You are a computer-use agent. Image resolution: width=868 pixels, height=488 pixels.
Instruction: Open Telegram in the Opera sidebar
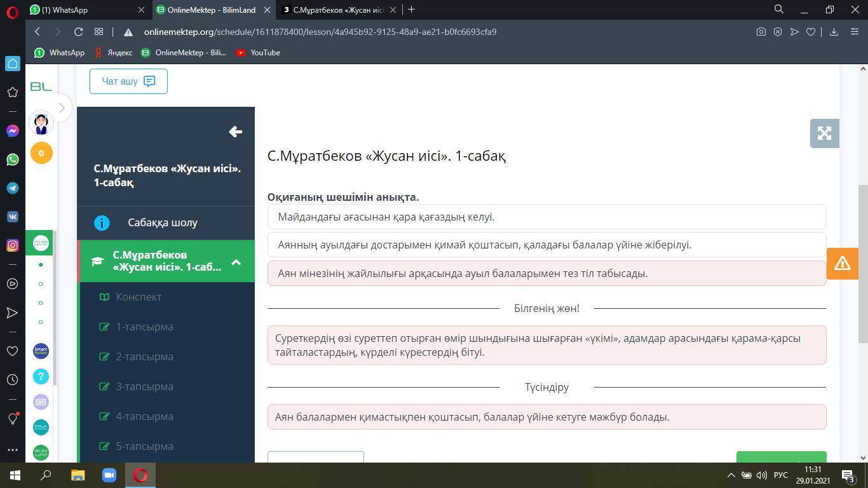13,188
